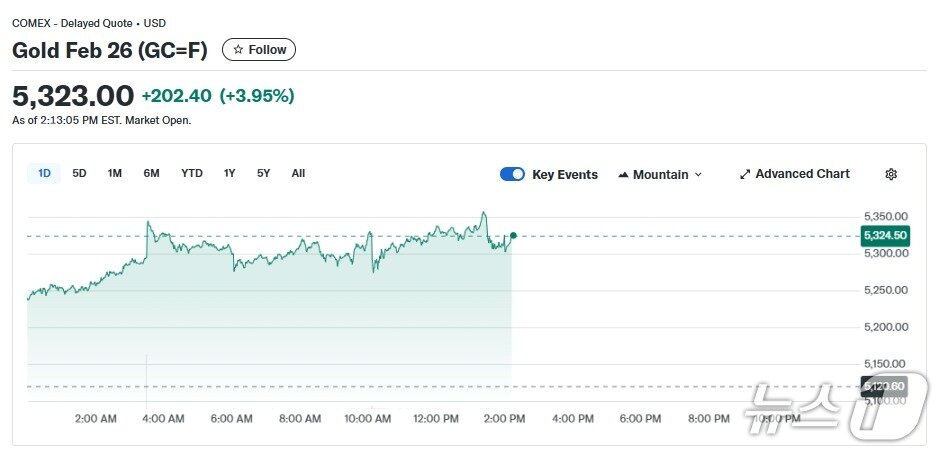
Task: Select the 1M time range
Action: click(x=115, y=174)
